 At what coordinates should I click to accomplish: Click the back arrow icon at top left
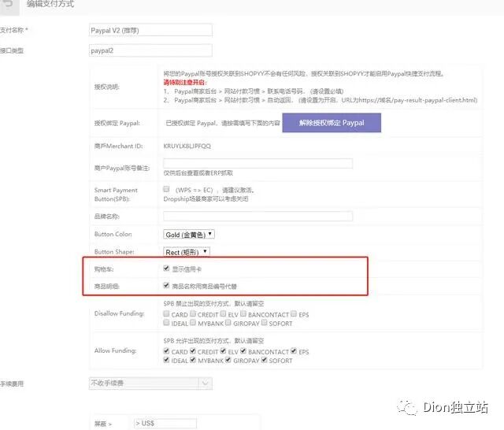coord(8,5)
